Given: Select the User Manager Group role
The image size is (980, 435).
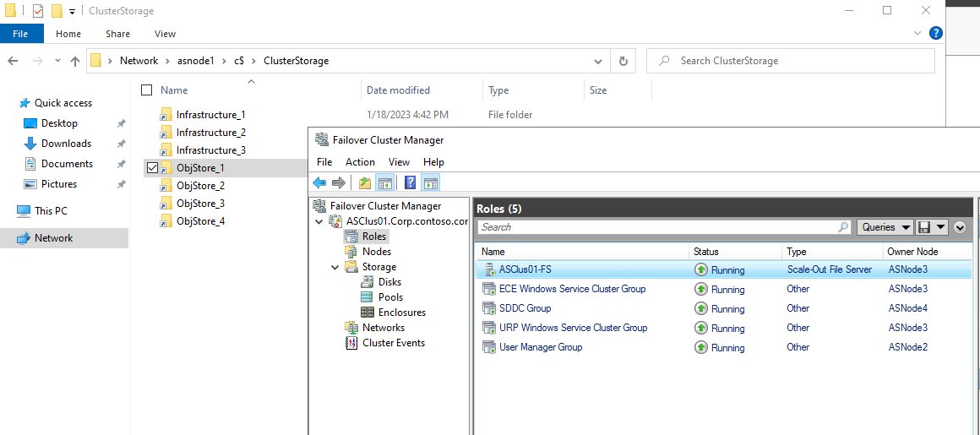Looking at the screenshot, I should (724, 347).
